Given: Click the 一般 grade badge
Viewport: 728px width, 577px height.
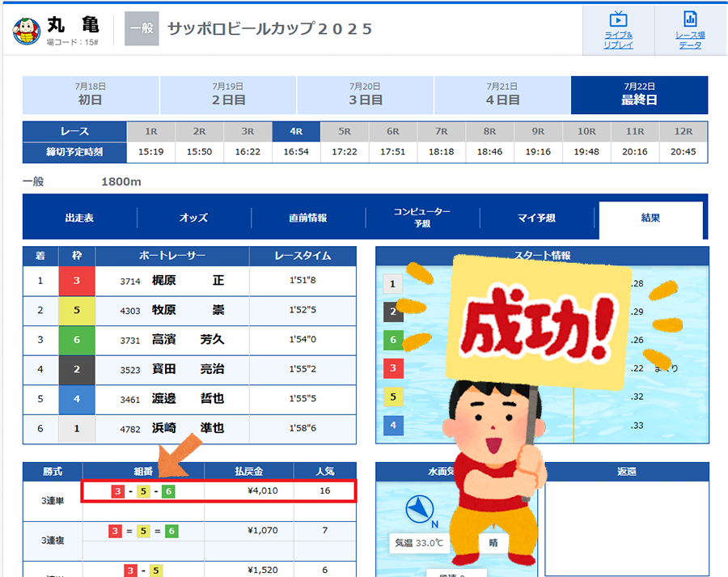Looking at the screenshot, I should pos(142,29).
